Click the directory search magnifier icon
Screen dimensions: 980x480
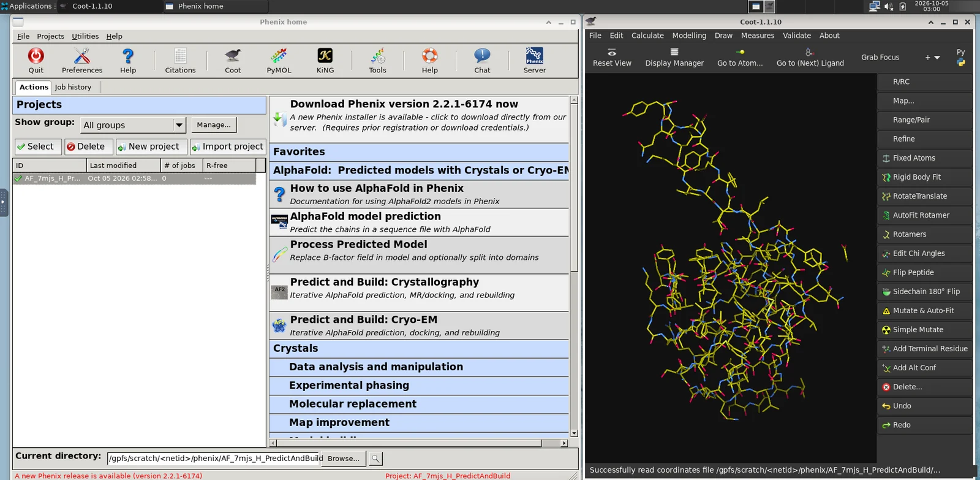[375, 459]
